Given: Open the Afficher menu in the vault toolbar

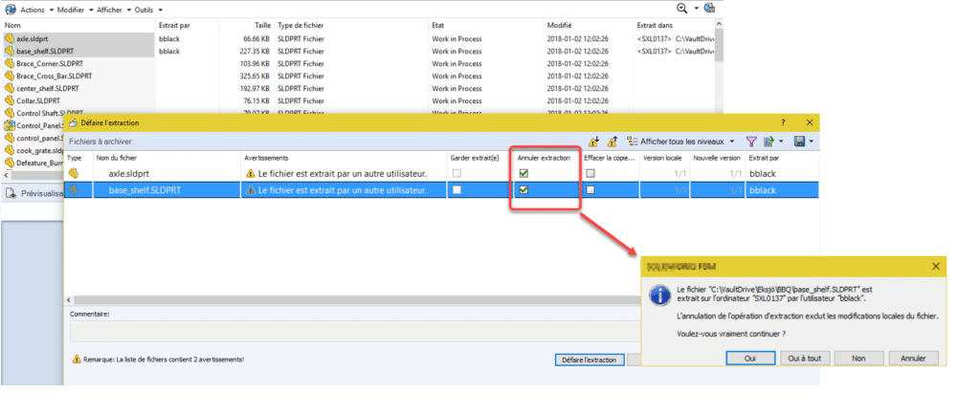Looking at the screenshot, I should click(x=113, y=10).
